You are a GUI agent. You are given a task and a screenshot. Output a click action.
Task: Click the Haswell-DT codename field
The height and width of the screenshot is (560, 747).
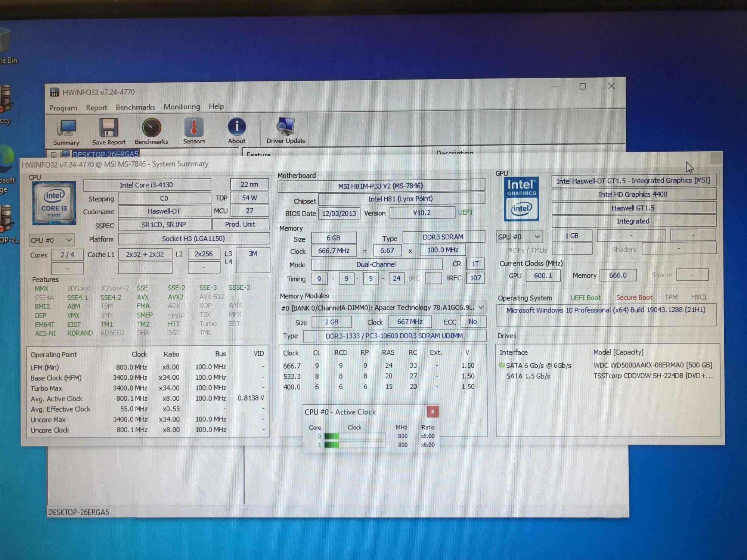(164, 211)
